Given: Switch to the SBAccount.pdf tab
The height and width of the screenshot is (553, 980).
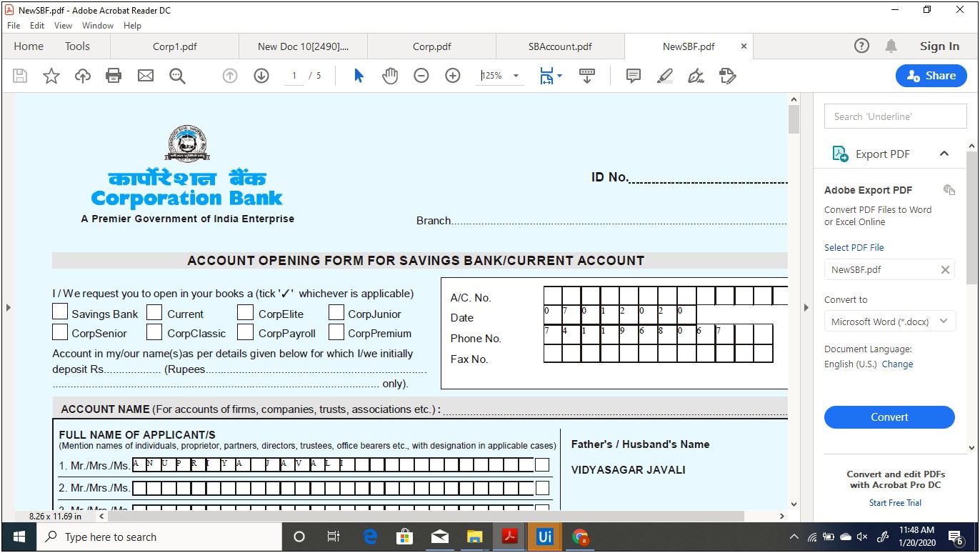Looking at the screenshot, I should pyautogui.click(x=560, y=46).
